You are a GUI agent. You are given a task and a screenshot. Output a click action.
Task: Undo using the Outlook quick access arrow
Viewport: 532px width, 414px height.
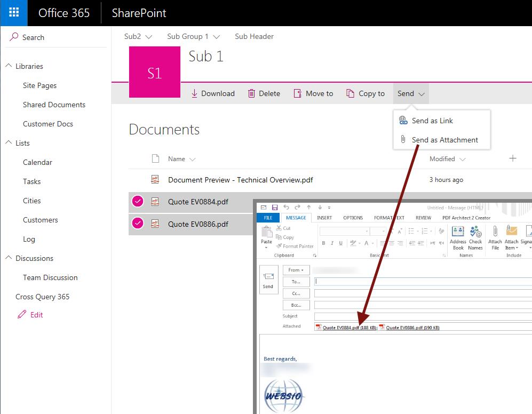coord(286,208)
